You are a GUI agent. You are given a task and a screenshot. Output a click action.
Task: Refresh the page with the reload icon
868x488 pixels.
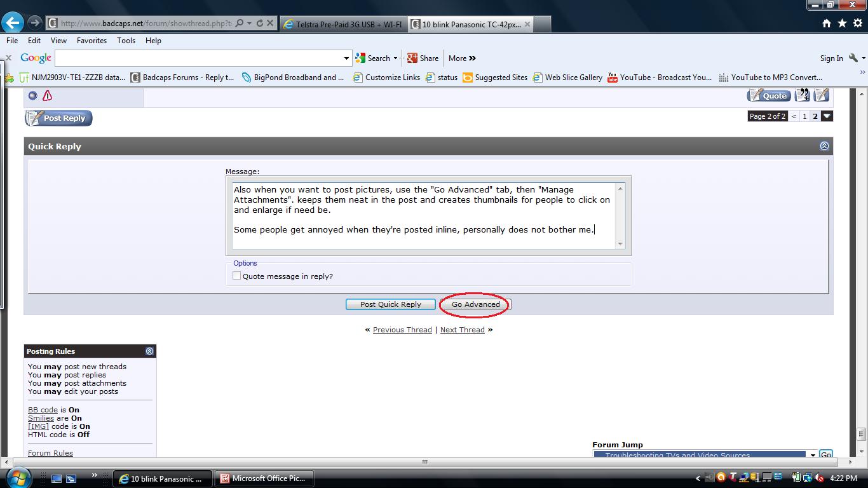259,24
